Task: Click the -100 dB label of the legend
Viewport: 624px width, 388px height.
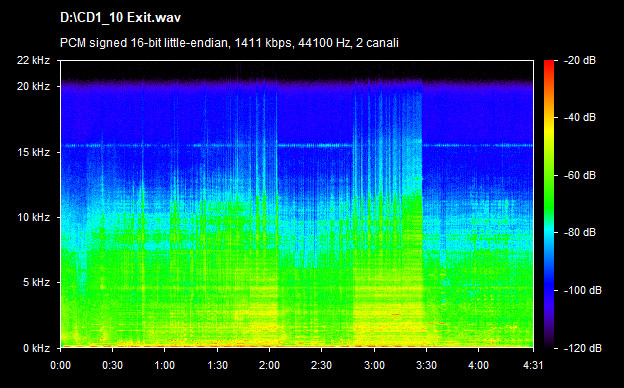Action: click(x=583, y=290)
